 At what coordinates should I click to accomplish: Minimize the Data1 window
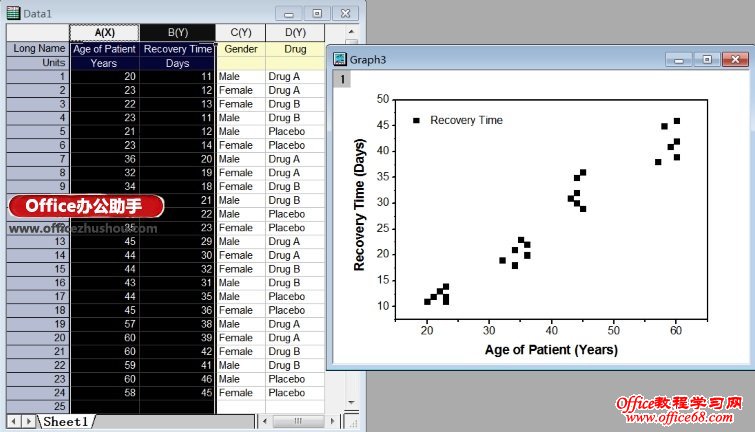[289, 13]
